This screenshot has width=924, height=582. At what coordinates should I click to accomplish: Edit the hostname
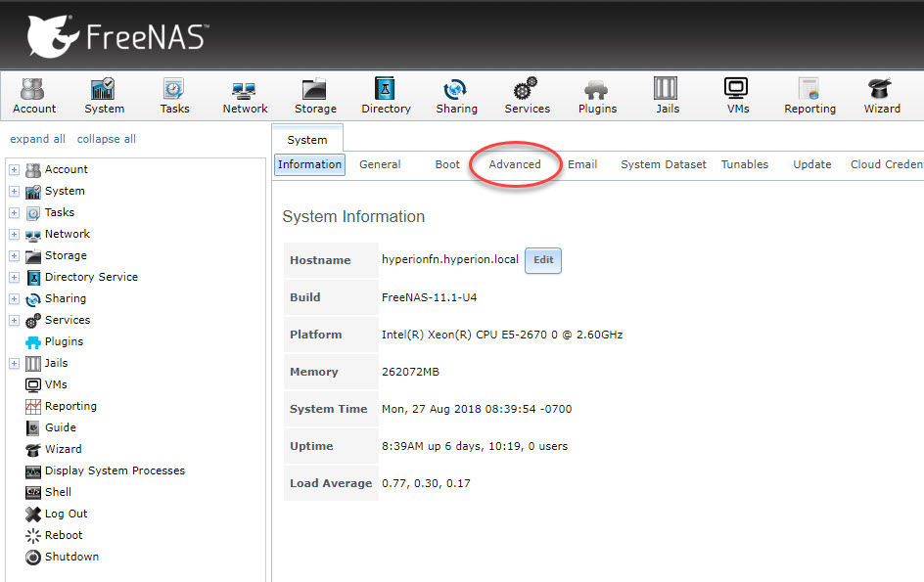tap(542, 260)
